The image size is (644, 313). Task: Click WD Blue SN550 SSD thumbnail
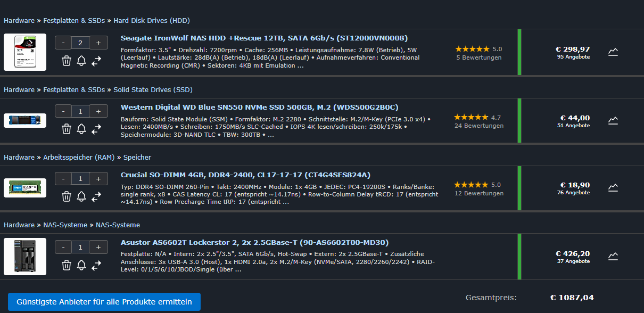coord(25,120)
